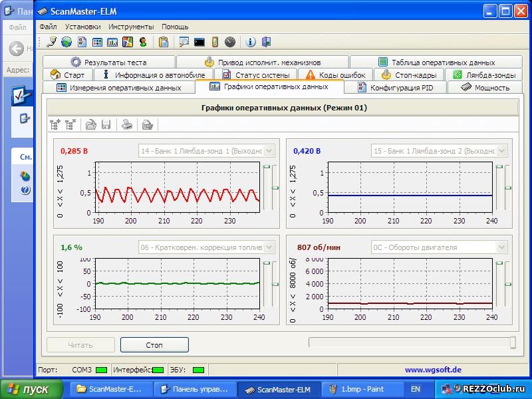Open the Коды ошибок tab
Screen dimensions: 532x399
click(335, 74)
